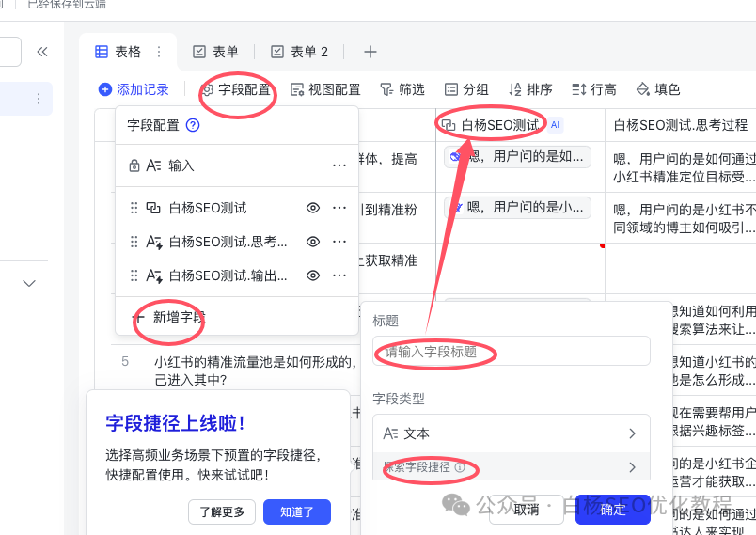The image size is (756, 535).
Task: Click sidebar item three-dot menu
Action: (x=39, y=99)
